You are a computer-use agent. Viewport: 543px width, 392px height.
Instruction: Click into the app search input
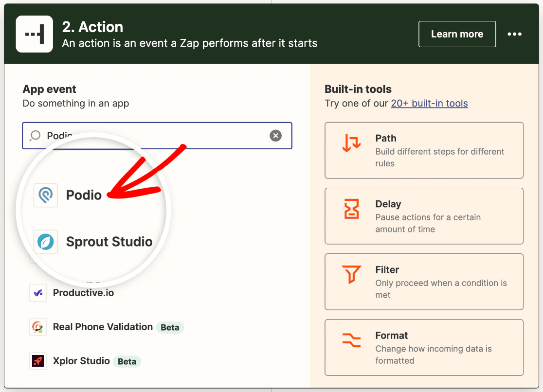157,135
